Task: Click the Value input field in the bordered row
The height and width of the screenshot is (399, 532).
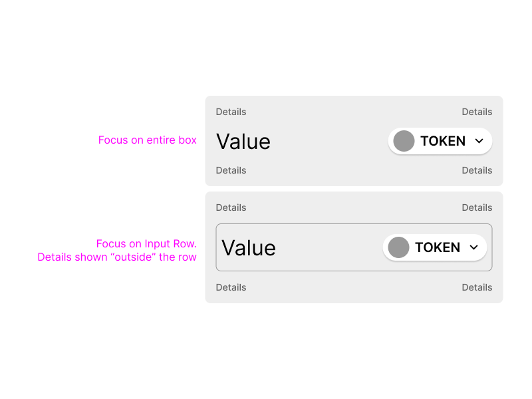Action: pos(249,247)
